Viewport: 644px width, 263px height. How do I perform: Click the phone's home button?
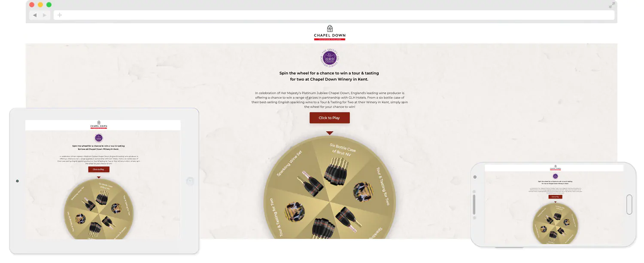click(629, 204)
